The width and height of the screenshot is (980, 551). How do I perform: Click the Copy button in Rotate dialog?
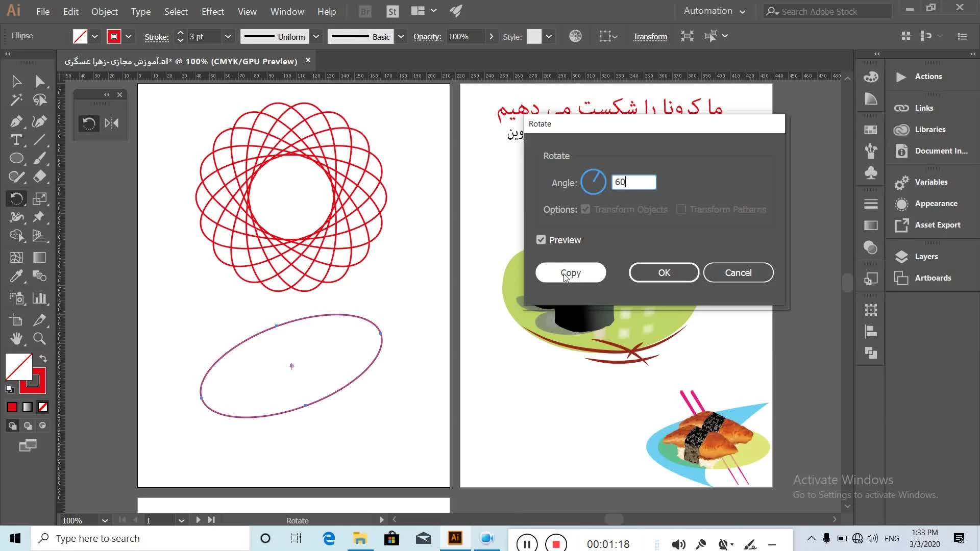click(x=571, y=272)
